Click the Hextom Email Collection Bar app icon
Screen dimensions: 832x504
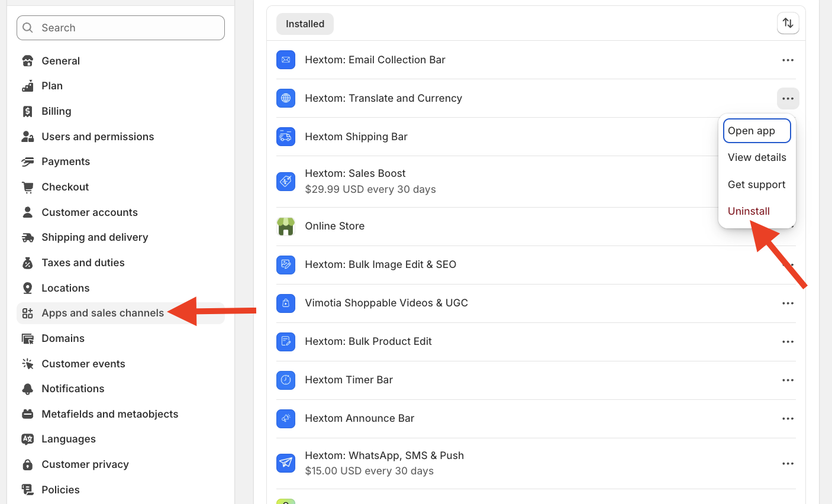(286, 60)
